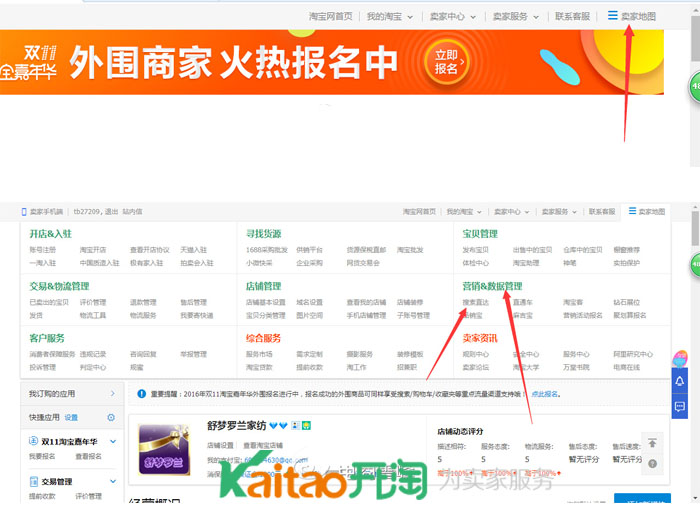Screen dimensions: 700x516
Task: Click the back-to-top arrow icon
Action: [x=652, y=443]
